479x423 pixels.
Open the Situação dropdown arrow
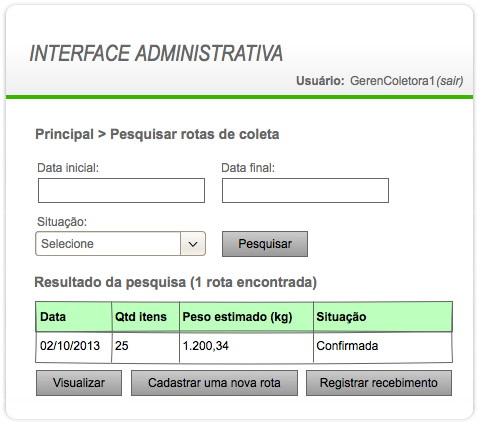pyautogui.click(x=193, y=244)
